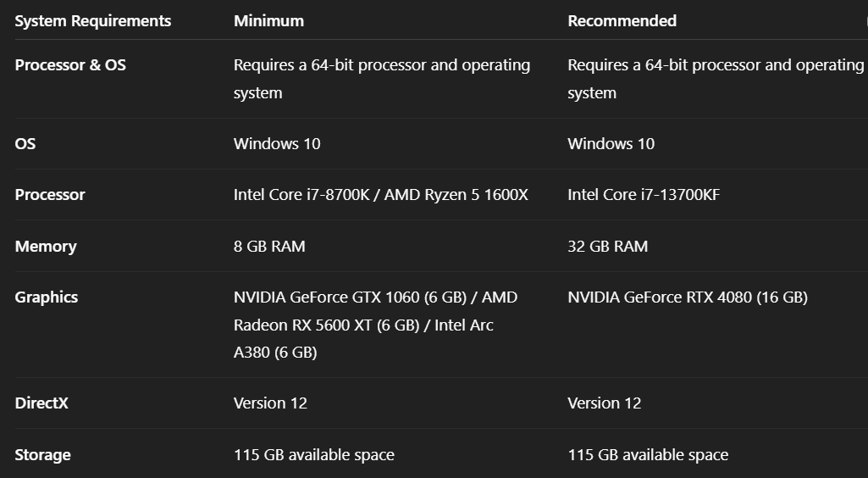Click Windows 10 in the Recommended column
Screen dimensions: 868x478
[611, 144]
